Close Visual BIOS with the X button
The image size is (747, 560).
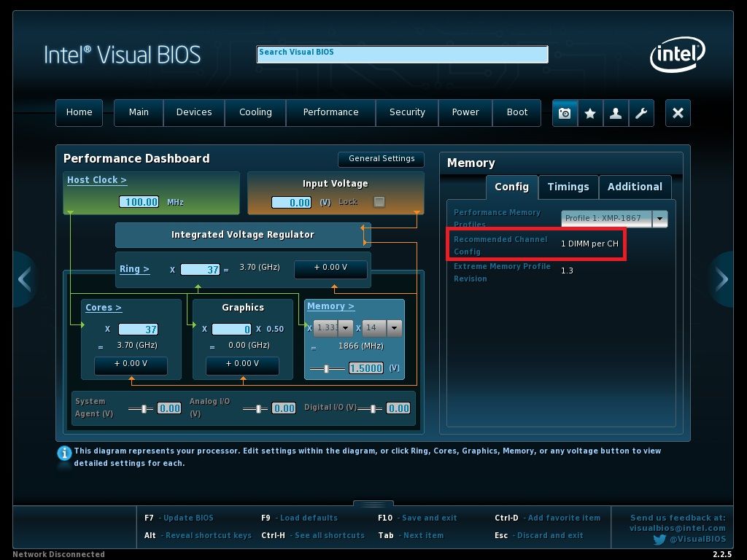tap(678, 113)
